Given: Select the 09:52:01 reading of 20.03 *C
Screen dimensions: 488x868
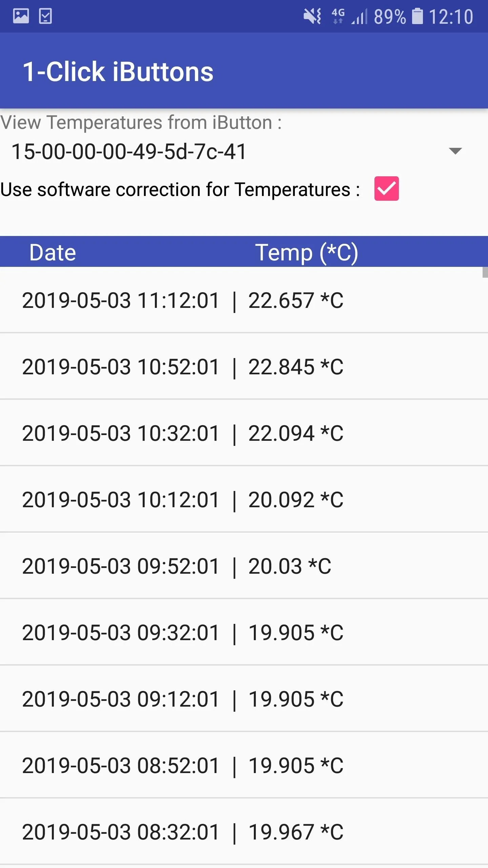Looking at the screenshot, I should point(244,566).
